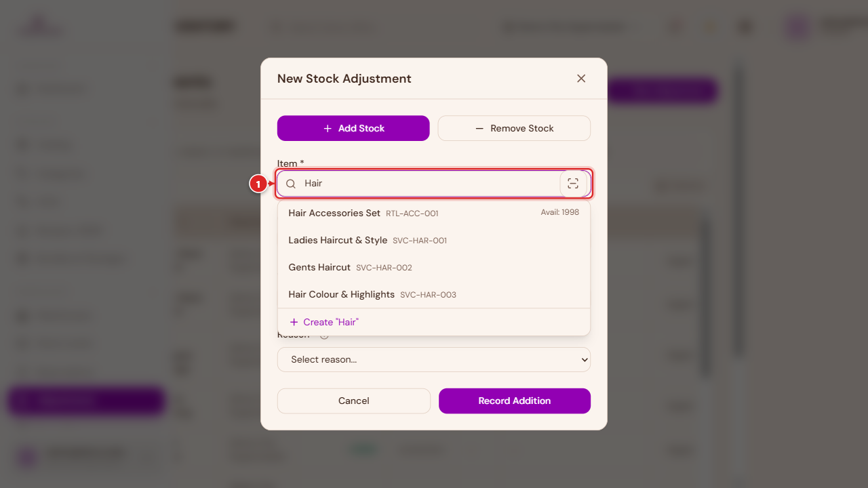Click the magnifier search icon beside Hair
This screenshot has width=868, height=488.
tap(291, 184)
